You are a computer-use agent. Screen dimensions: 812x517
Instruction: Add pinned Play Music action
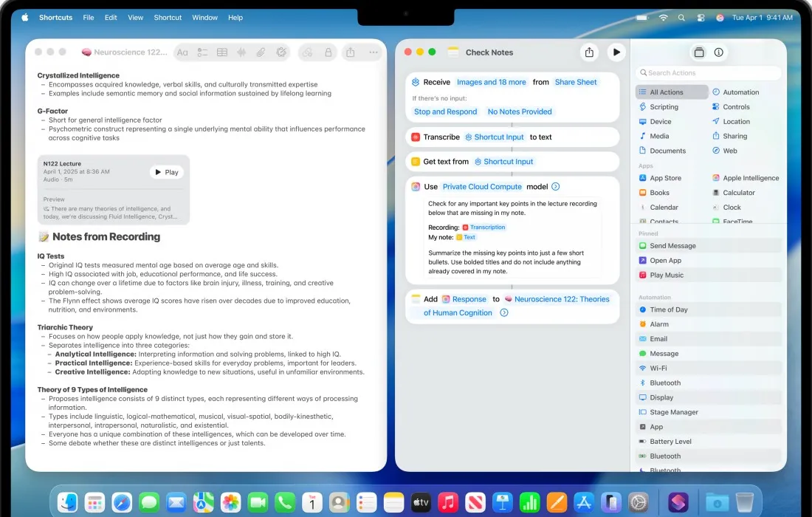pos(709,275)
